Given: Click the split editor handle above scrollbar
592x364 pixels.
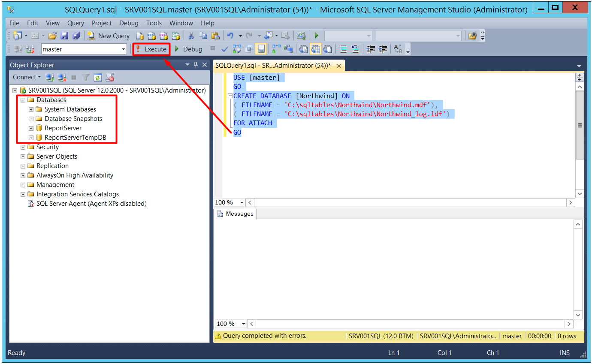Looking at the screenshot, I should [580, 78].
